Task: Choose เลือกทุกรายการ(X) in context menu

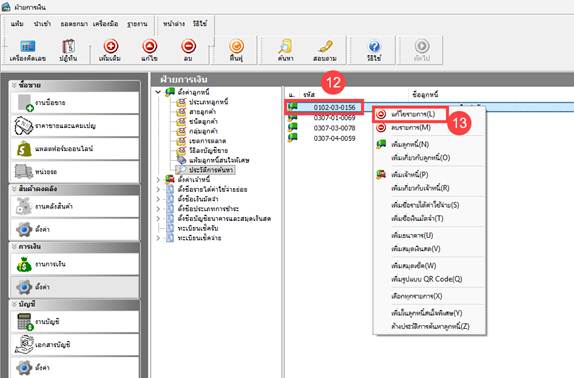Action: click(x=429, y=296)
